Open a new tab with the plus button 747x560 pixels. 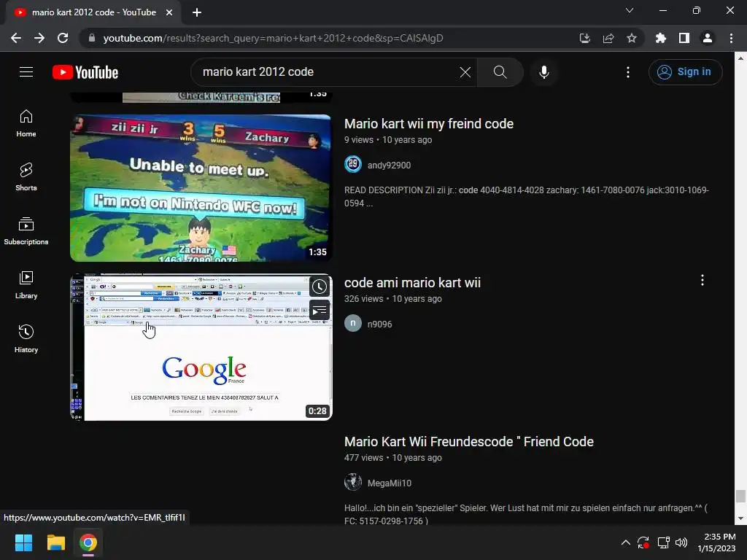point(197,12)
